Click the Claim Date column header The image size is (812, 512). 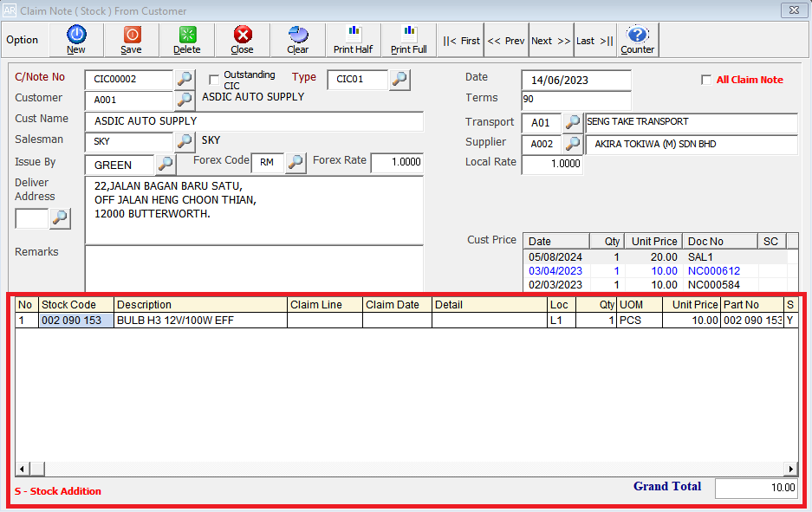click(x=397, y=305)
